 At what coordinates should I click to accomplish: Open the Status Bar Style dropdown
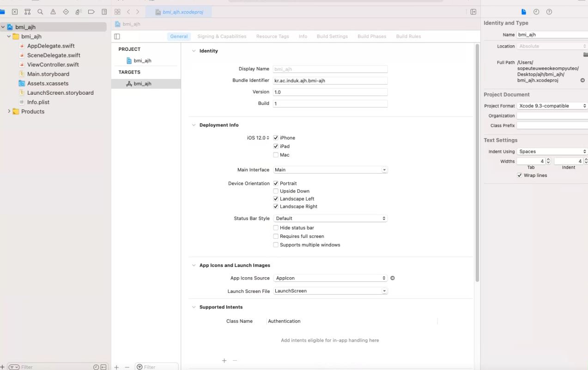pos(330,218)
